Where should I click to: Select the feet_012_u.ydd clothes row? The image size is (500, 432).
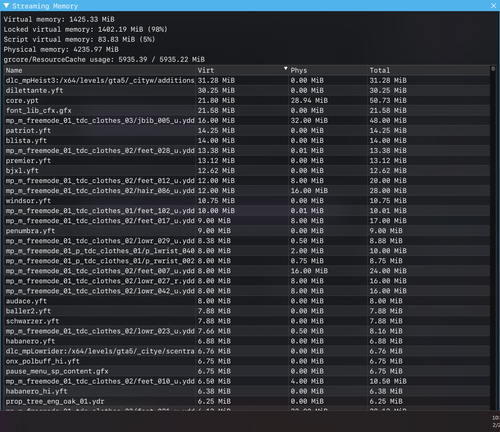pyautogui.click(x=247, y=181)
